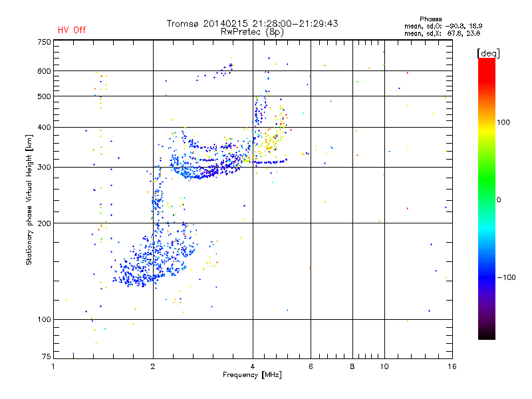The height and width of the screenshot is (399, 532).
Task: Click the 'RwPretec (8p)' subtitle
Action: pyautogui.click(x=252, y=32)
